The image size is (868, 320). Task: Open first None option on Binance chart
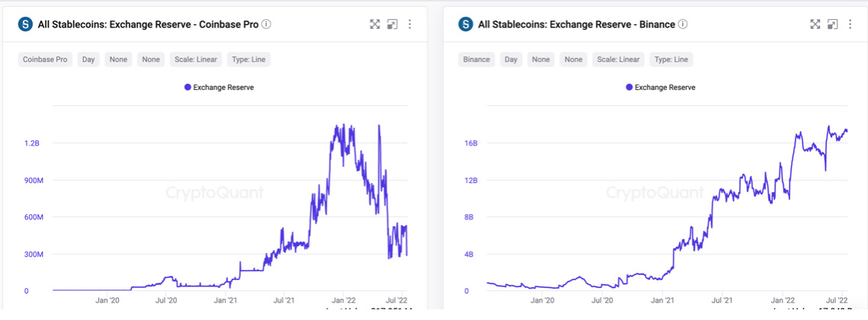point(541,59)
